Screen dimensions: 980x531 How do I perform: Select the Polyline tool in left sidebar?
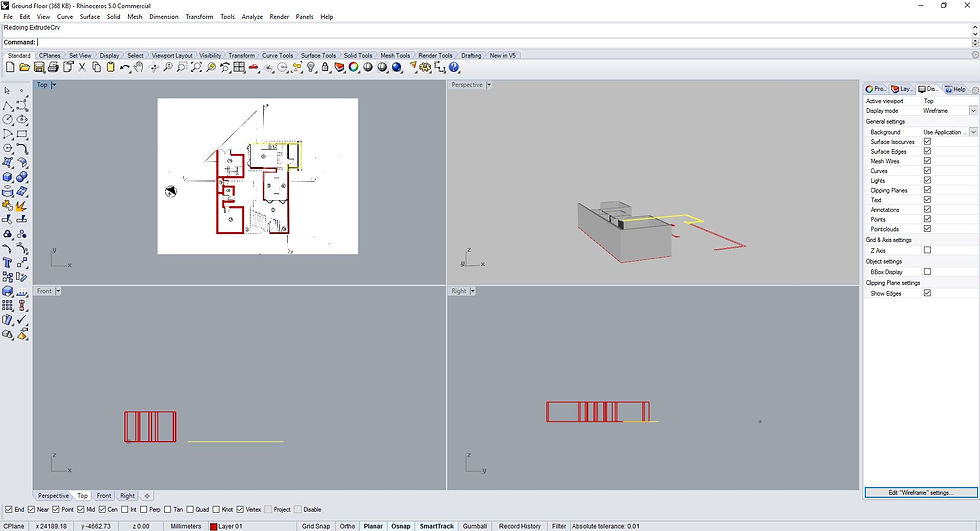point(8,105)
